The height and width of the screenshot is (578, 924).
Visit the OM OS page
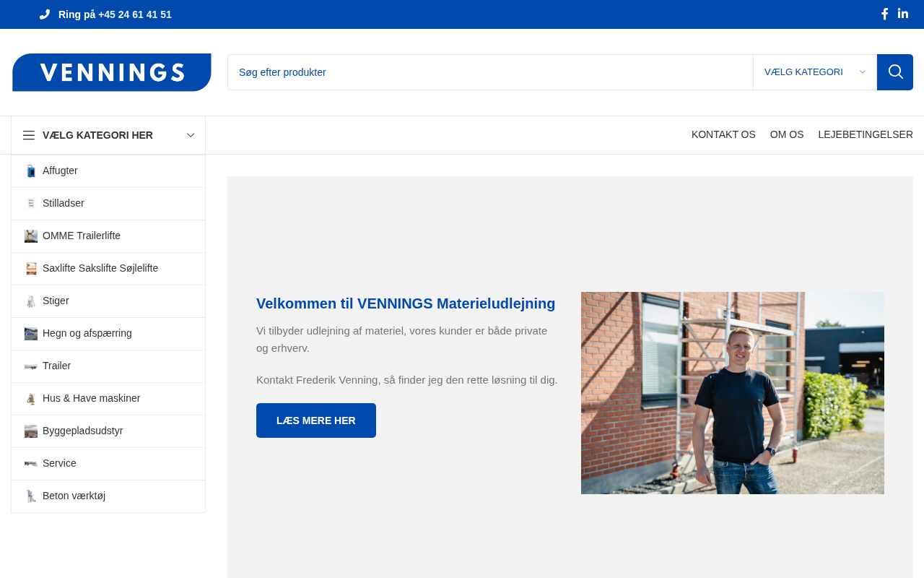coord(787,134)
